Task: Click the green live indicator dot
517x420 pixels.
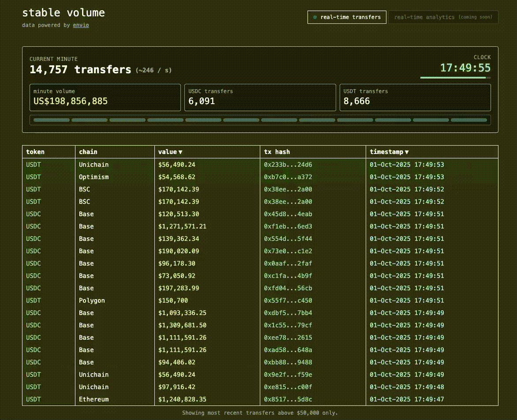Action: pos(314,17)
